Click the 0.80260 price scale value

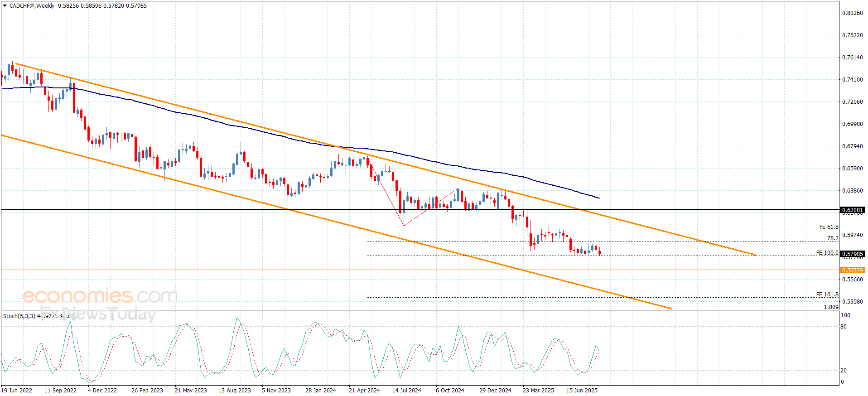point(852,13)
